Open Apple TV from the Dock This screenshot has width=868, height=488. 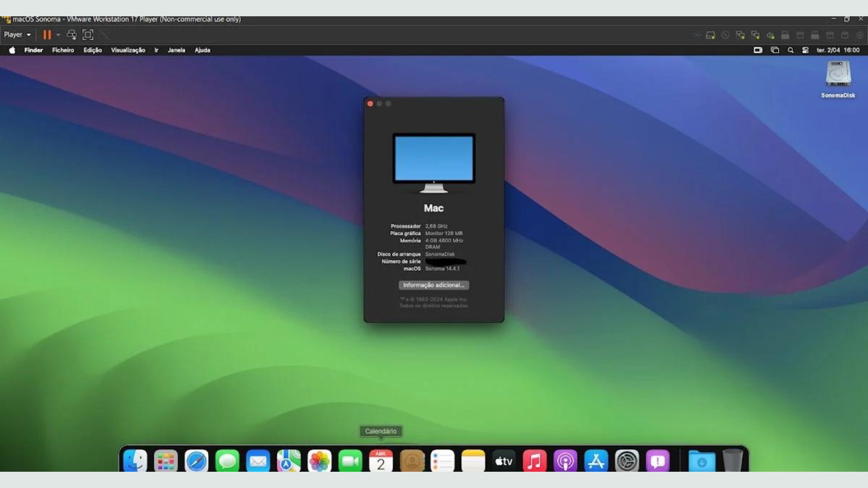[504, 461]
